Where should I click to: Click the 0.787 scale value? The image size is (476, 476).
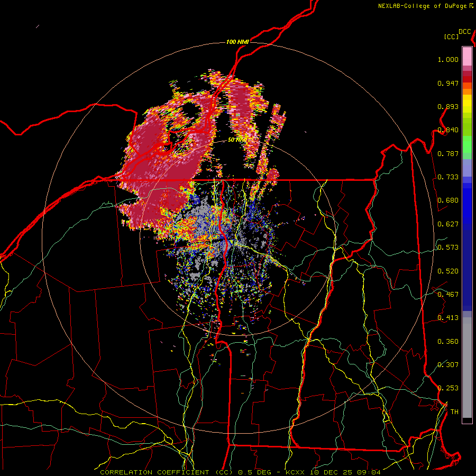[x=448, y=153]
